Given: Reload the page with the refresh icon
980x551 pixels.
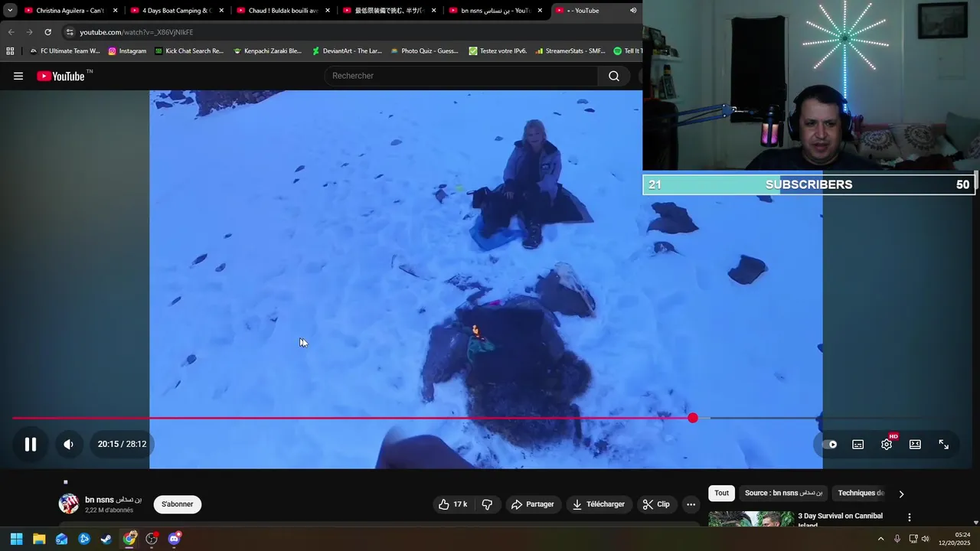Looking at the screenshot, I should point(47,32).
